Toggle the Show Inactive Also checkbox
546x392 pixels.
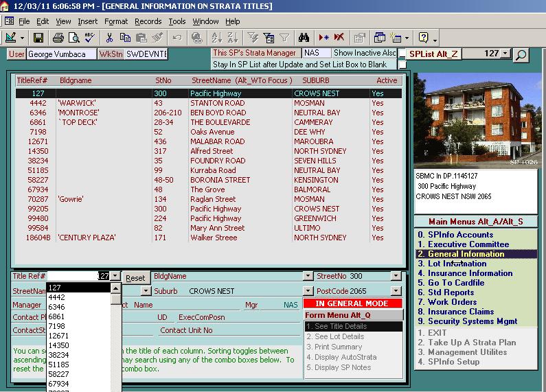402,54
